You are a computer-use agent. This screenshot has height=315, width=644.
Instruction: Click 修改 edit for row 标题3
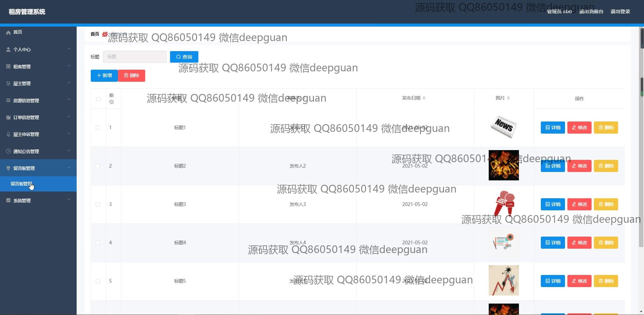click(579, 204)
